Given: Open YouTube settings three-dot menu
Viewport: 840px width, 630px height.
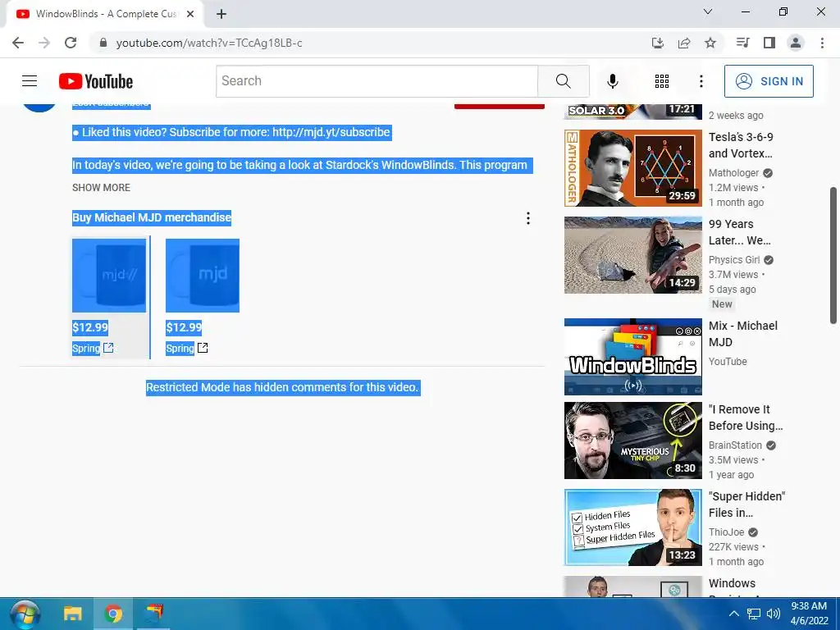Looking at the screenshot, I should pyautogui.click(x=701, y=81).
